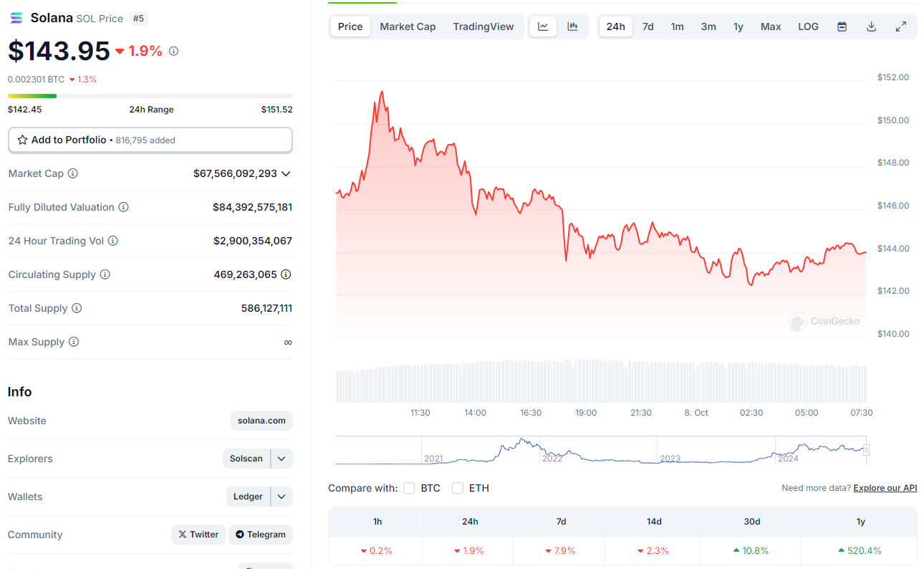
Task: Click the 1h 0.2% performance value
Action: tap(377, 551)
